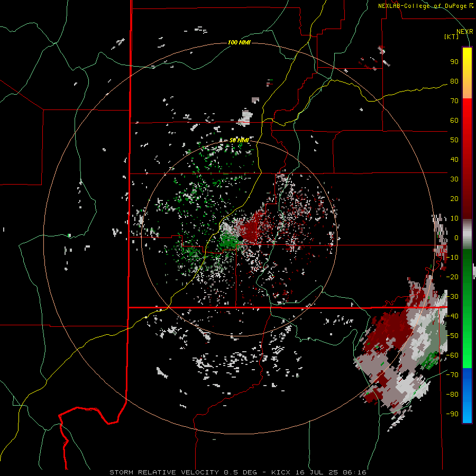The height and width of the screenshot is (476, 476).
Task: Click the 0 scale value
Action: pos(456,238)
